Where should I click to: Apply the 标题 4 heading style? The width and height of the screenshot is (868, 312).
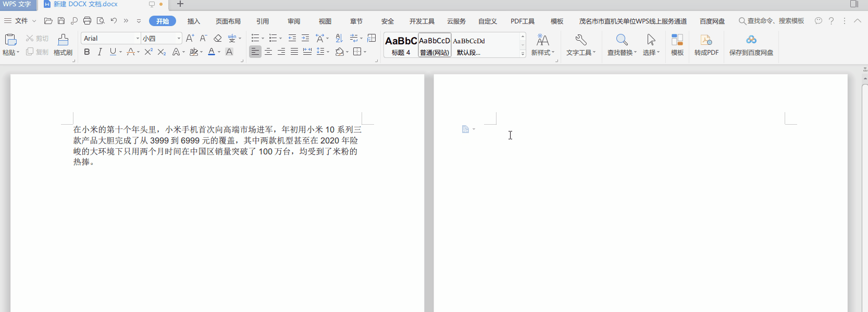(401, 45)
